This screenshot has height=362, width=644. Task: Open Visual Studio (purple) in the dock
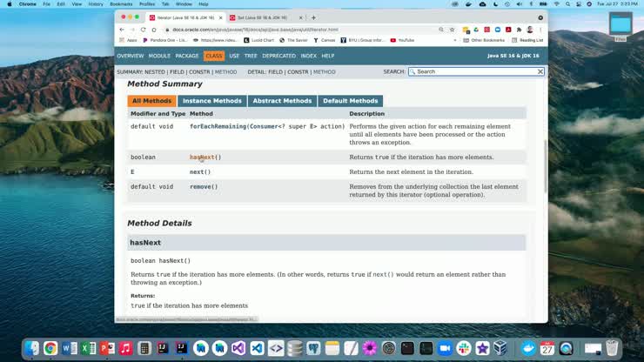point(238,348)
